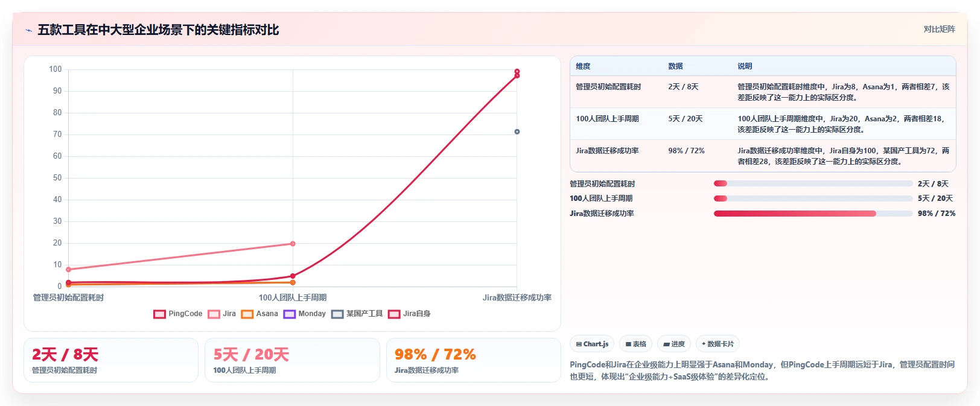Screen dimensions: 980x406
Task: Click progress value 98% / 72% at right
Action: pyautogui.click(x=937, y=214)
